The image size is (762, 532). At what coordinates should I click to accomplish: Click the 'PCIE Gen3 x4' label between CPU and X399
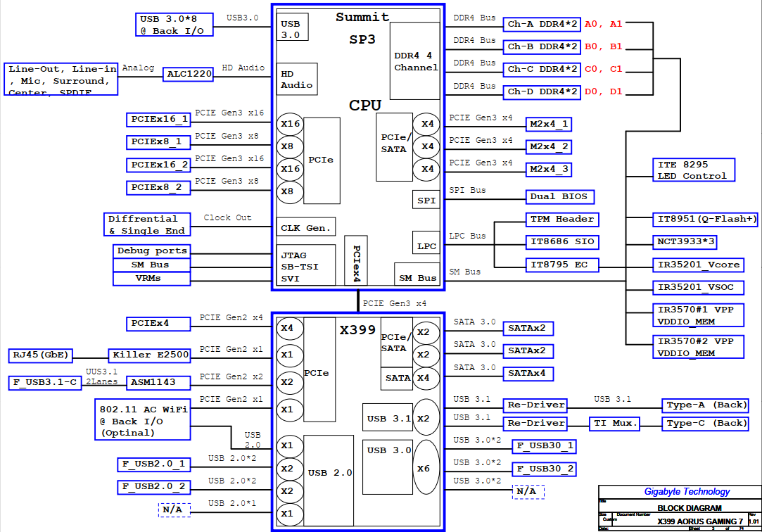click(x=394, y=303)
